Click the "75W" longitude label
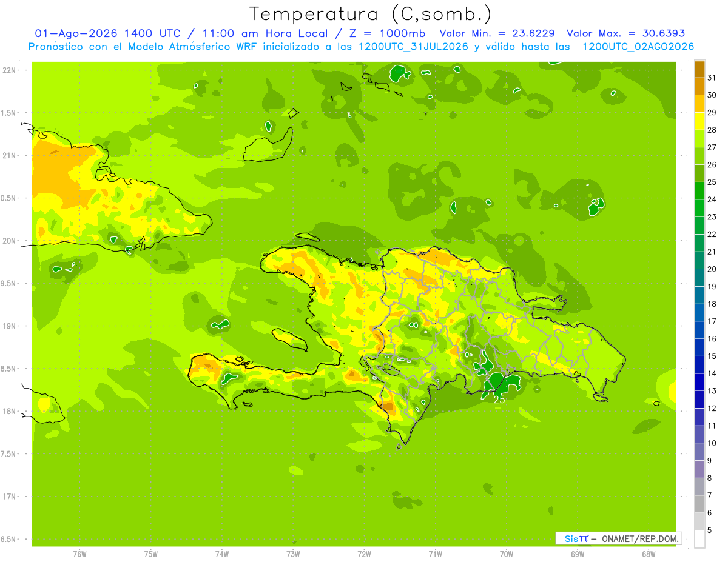728x562 pixels. tap(150, 554)
